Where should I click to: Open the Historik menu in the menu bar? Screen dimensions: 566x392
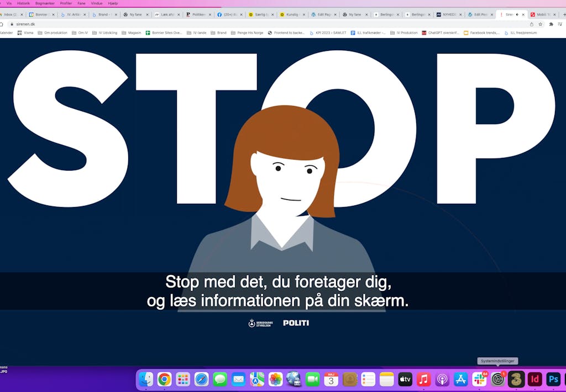point(23,3)
